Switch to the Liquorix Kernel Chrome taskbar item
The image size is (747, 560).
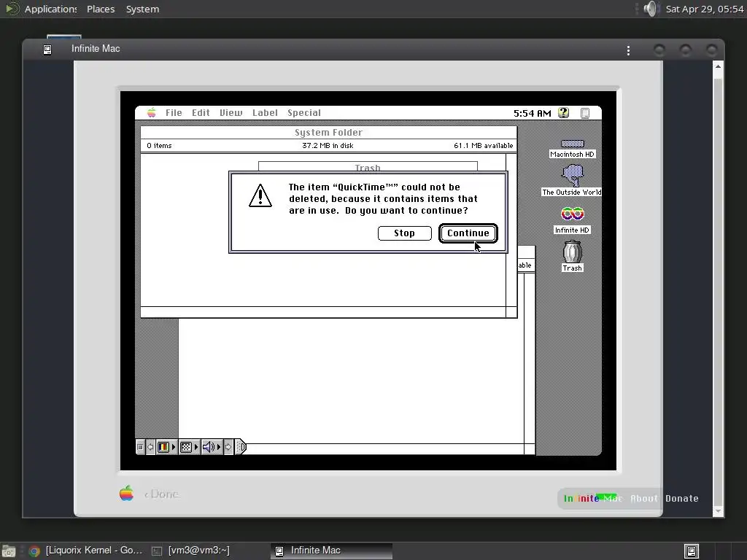pos(86,551)
